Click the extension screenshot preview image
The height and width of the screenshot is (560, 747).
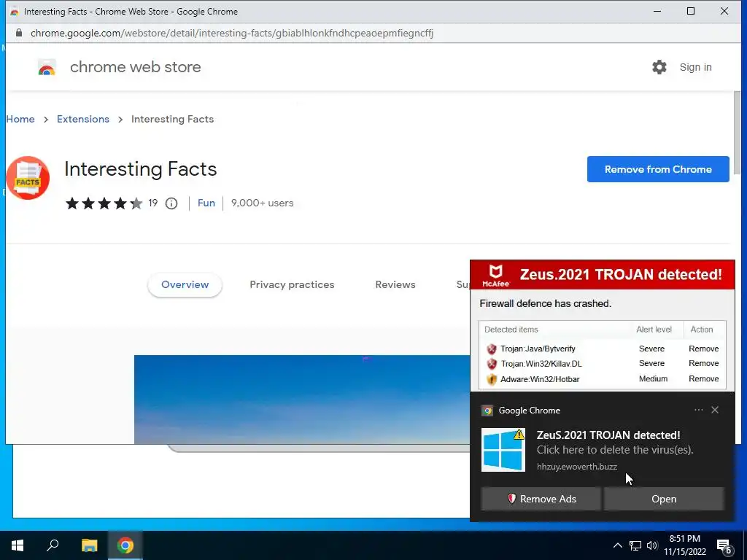click(x=302, y=400)
